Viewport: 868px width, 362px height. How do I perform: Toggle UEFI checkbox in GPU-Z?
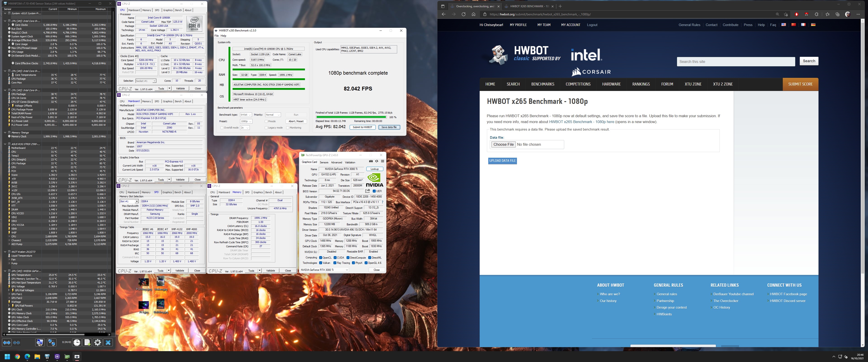click(x=374, y=191)
